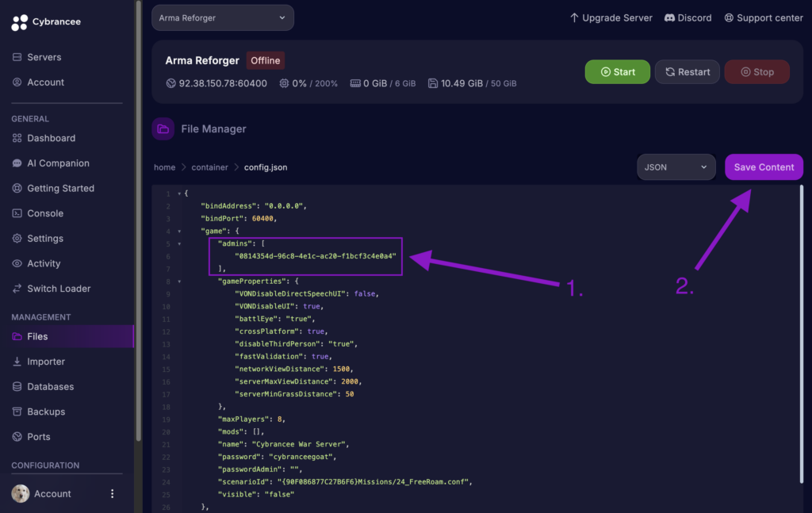Open the Backups archive icon

[17, 412]
